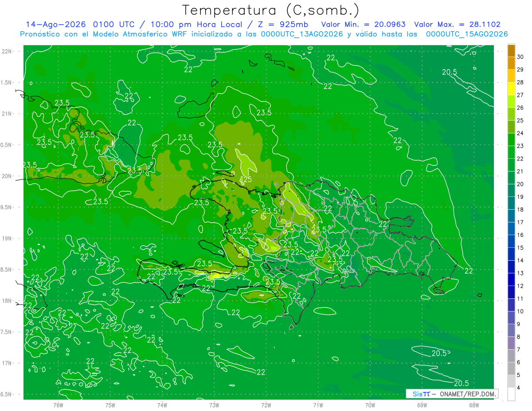Click legend value 30 on the color bar
This screenshot has width=532, height=411.
[520, 57]
